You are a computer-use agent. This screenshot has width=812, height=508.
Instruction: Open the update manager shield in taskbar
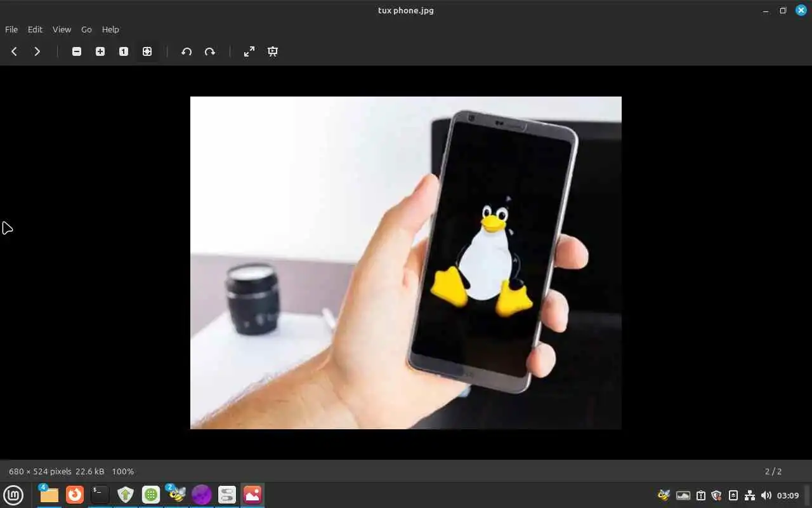pos(126,495)
